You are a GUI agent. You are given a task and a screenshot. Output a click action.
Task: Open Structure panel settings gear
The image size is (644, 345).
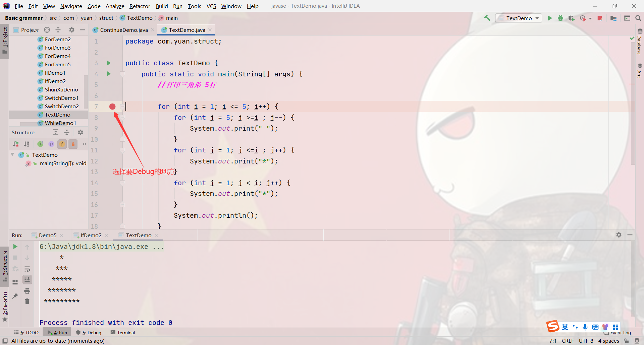[80, 132]
